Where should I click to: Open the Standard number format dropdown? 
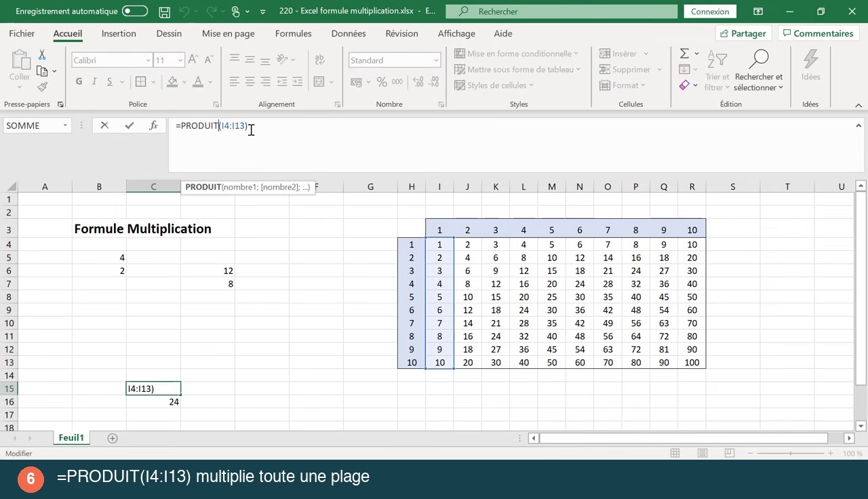pyautogui.click(x=436, y=60)
